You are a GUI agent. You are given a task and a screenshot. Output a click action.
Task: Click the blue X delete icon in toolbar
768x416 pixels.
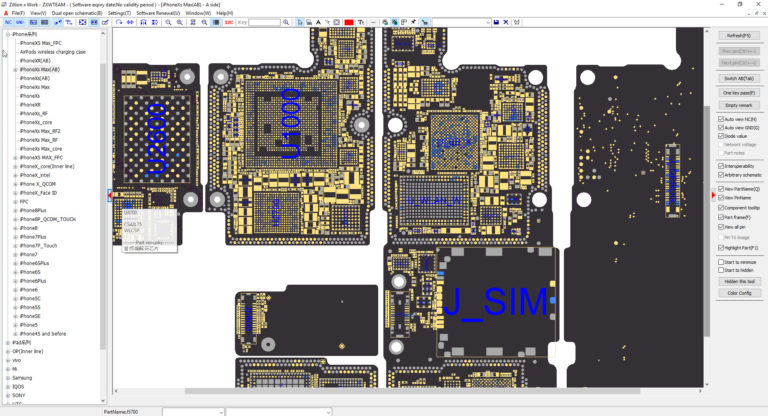506,22
